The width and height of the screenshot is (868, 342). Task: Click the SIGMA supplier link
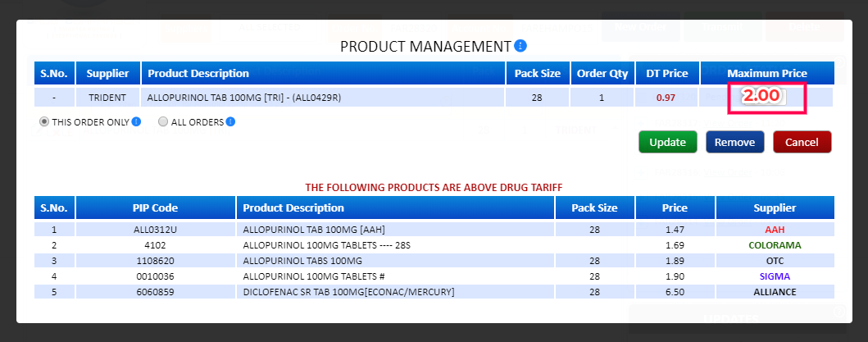tap(775, 276)
